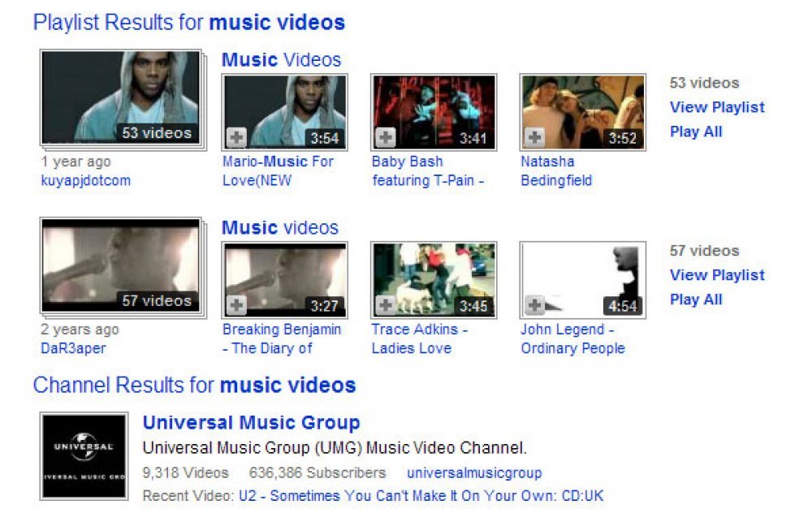The image size is (812, 509).
Task: Click the '1 year ago' playlist date
Action: [x=76, y=162]
